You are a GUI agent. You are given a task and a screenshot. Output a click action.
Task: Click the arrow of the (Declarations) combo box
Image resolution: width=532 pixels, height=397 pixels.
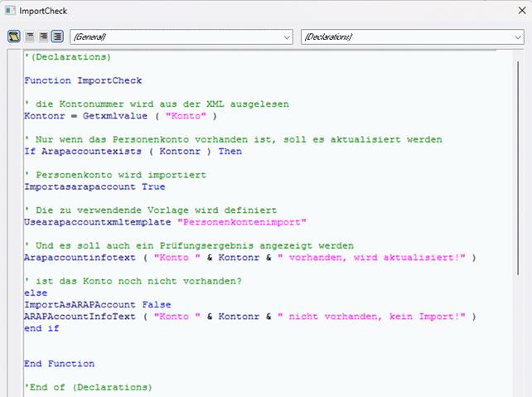tap(516, 37)
